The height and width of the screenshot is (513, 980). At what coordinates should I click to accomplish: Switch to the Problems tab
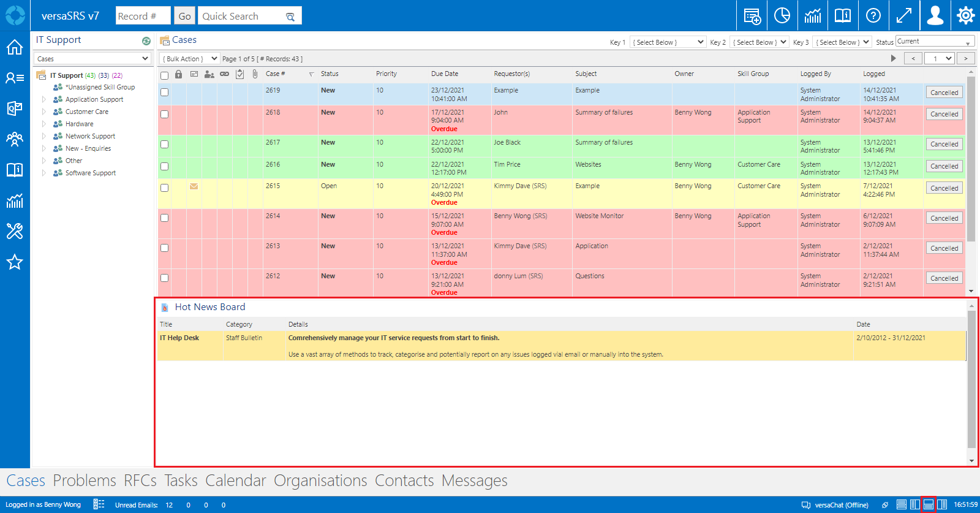pos(85,481)
